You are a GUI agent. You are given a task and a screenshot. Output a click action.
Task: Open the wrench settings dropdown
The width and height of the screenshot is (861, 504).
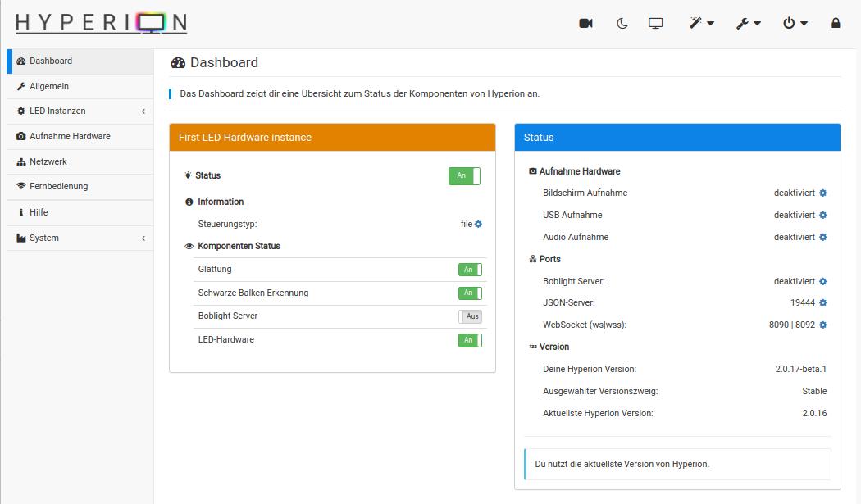(748, 23)
